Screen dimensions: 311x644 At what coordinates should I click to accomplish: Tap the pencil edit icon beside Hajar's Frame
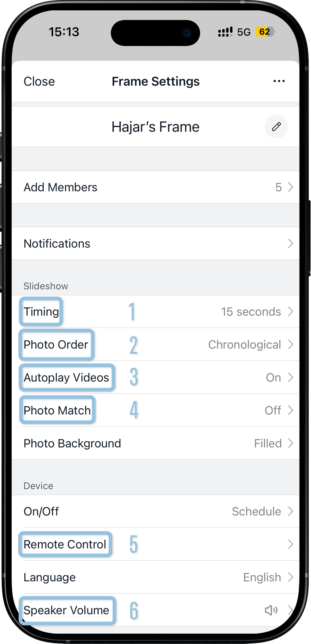coord(276,127)
